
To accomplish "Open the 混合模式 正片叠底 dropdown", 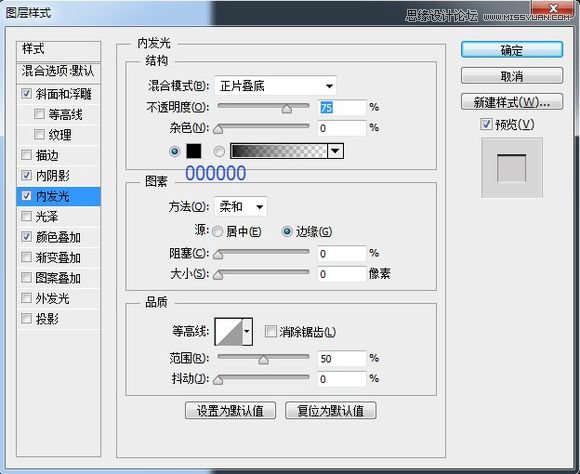I will pyautogui.click(x=275, y=86).
